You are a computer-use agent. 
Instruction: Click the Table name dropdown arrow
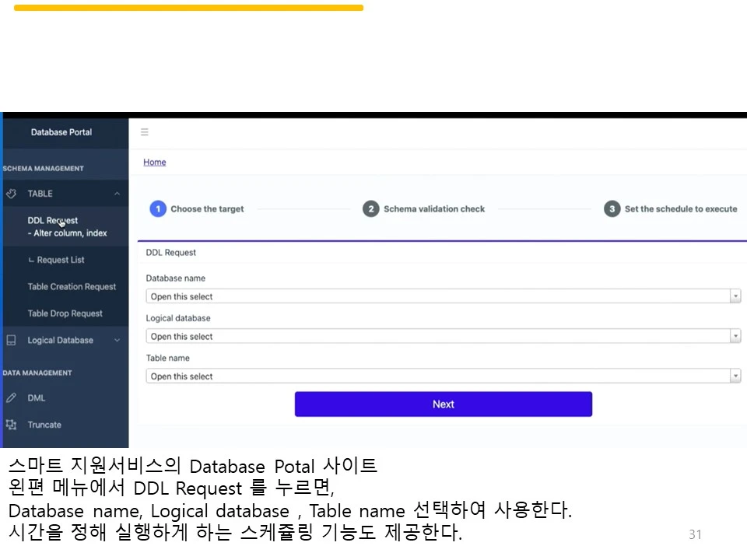click(735, 376)
